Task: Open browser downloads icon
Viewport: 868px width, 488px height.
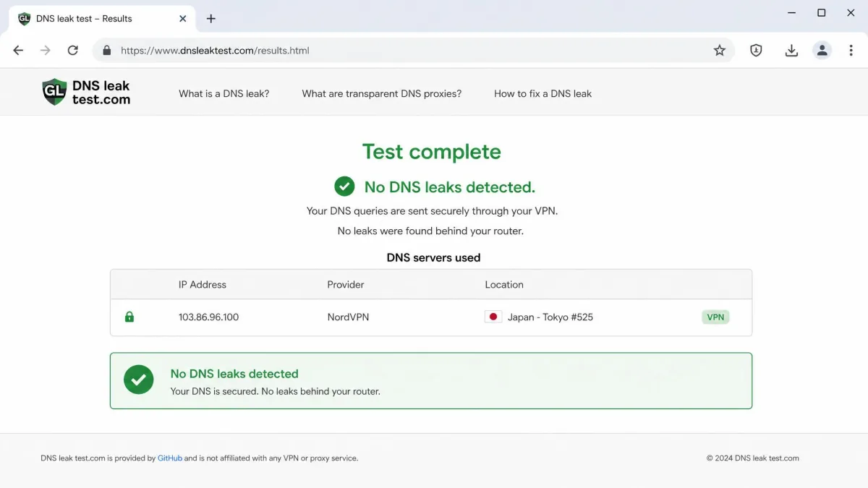Action: click(791, 51)
